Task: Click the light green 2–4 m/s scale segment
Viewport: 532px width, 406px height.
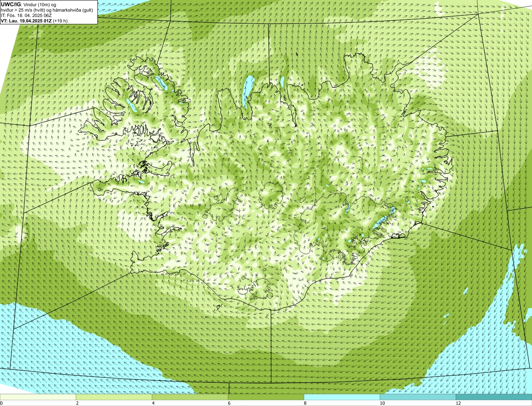Action: pyautogui.click(x=114, y=397)
